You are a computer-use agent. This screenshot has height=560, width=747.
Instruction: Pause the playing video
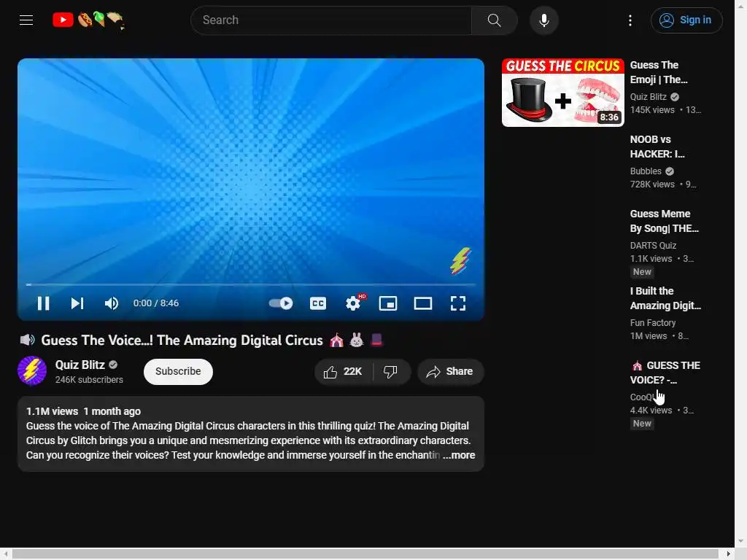(x=43, y=303)
